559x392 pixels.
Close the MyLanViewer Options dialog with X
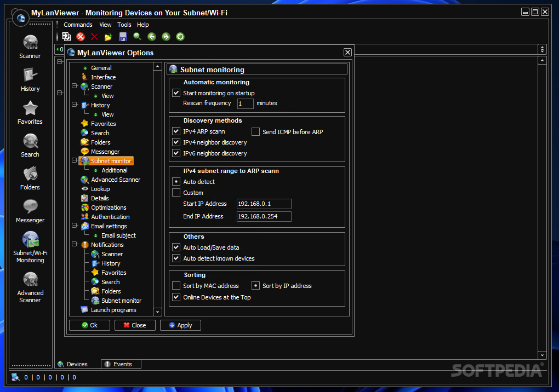pos(347,53)
